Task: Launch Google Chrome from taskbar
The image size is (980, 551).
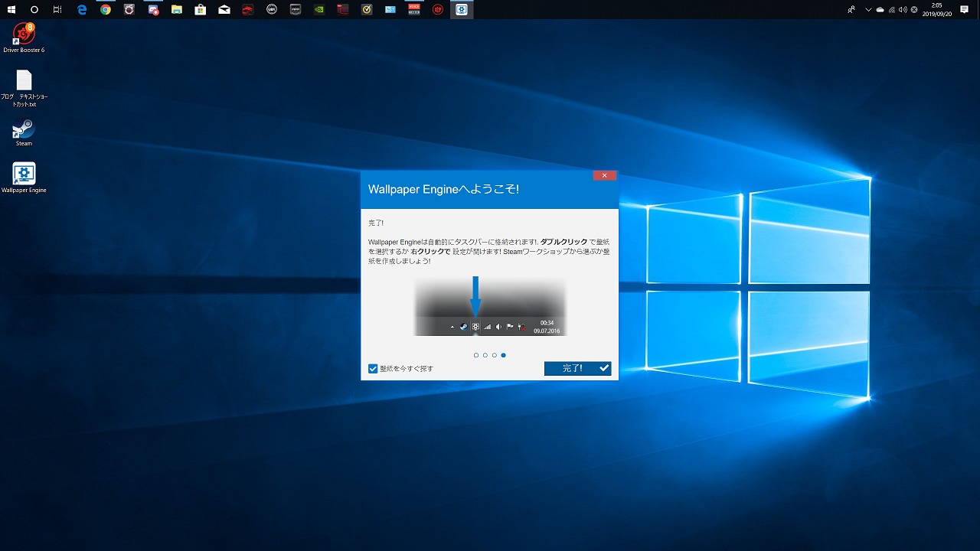Action: 106,10
